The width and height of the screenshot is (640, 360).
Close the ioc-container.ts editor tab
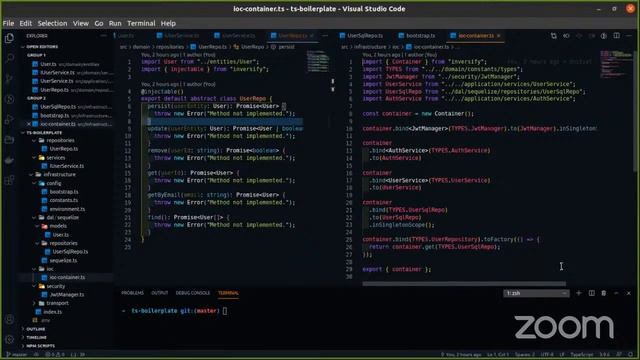click(498, 36)
